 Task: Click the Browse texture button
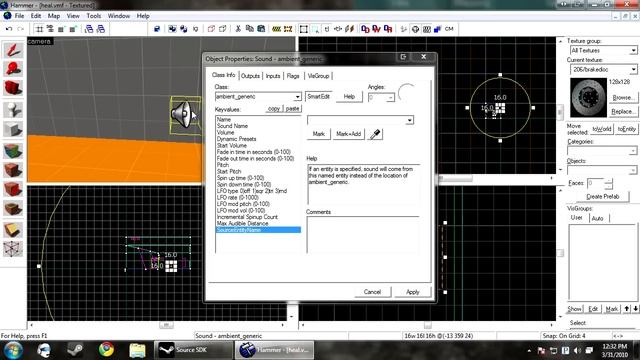point(623,98)
